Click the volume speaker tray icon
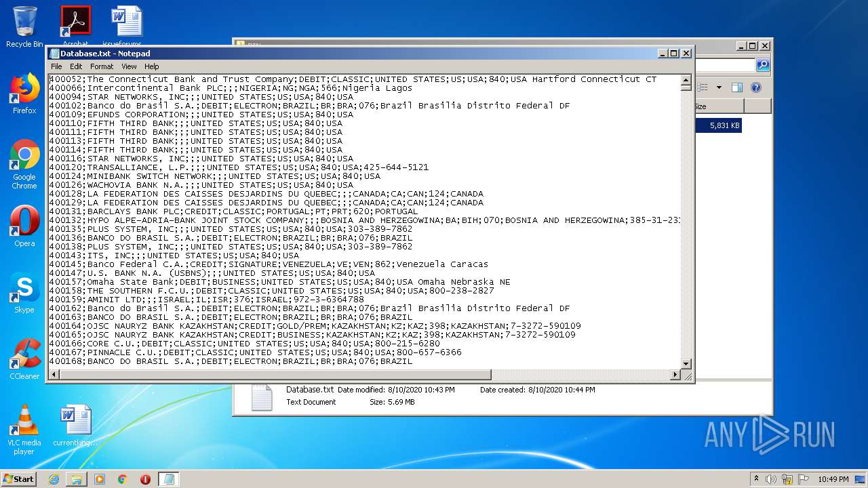The height and width of the screenshot is (488, 868). tap(771, 479)
